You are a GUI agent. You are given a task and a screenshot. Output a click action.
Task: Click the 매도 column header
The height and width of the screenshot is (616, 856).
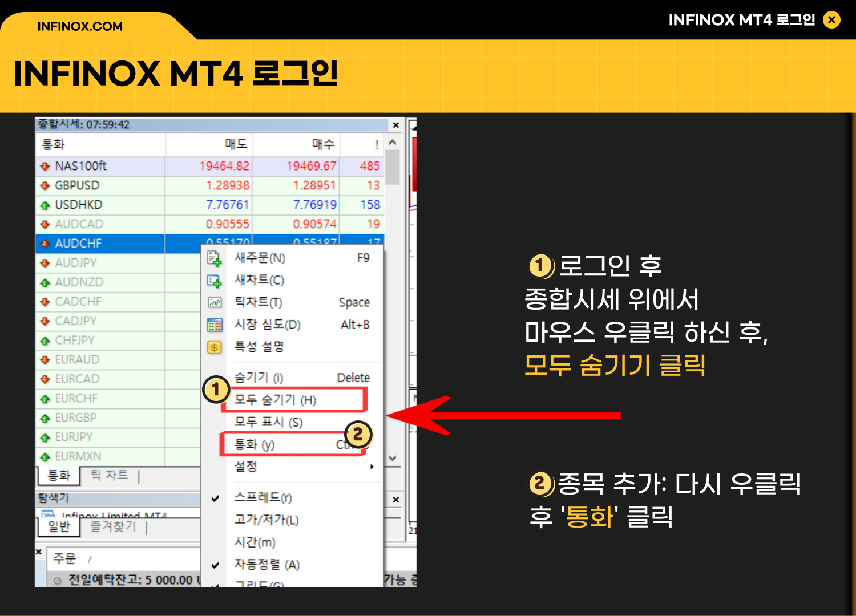point(209,145)
